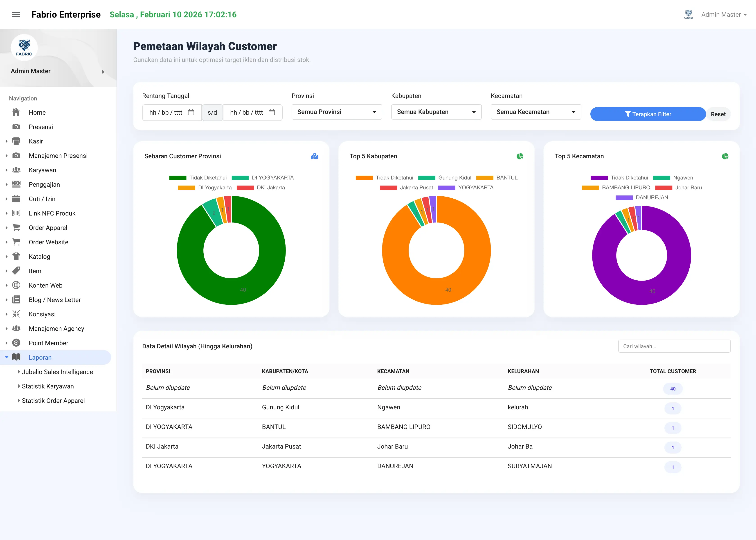Click the pie chart icon on Top 5 Kabupaten
This screenshot has height=540, width=756.
point(520,156)
